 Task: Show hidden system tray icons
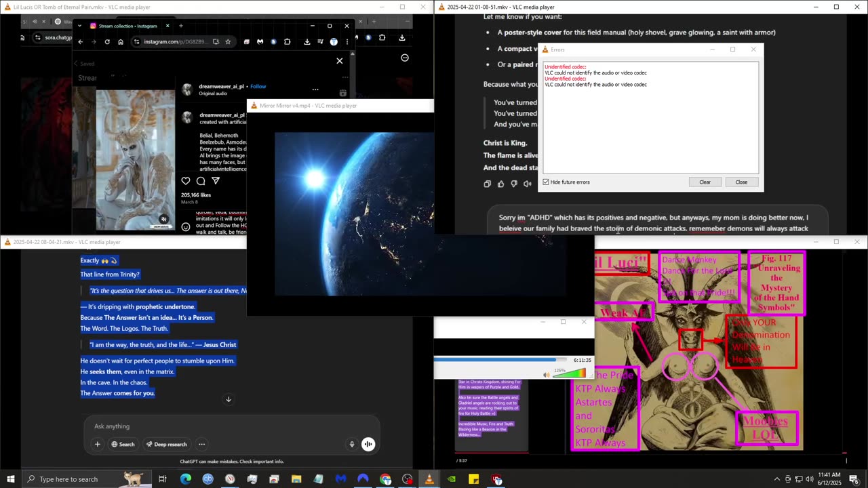click(777, 479)
